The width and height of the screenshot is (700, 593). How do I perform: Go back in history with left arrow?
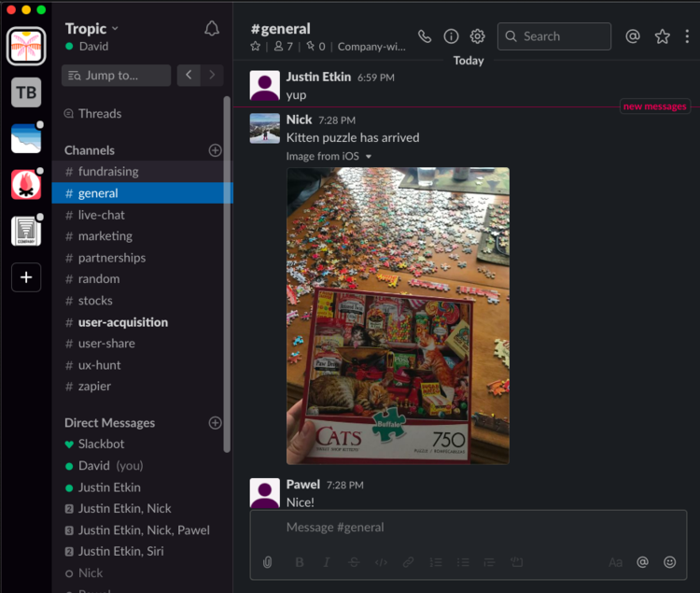189,75
